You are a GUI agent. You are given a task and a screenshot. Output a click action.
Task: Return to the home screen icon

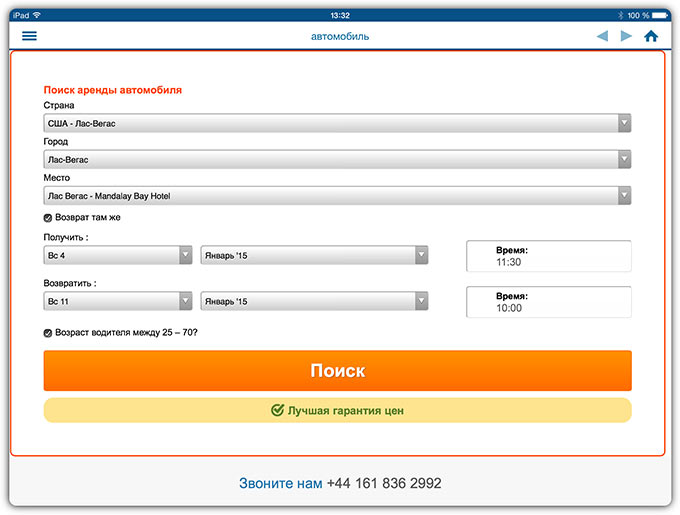(x=651, y=36)
